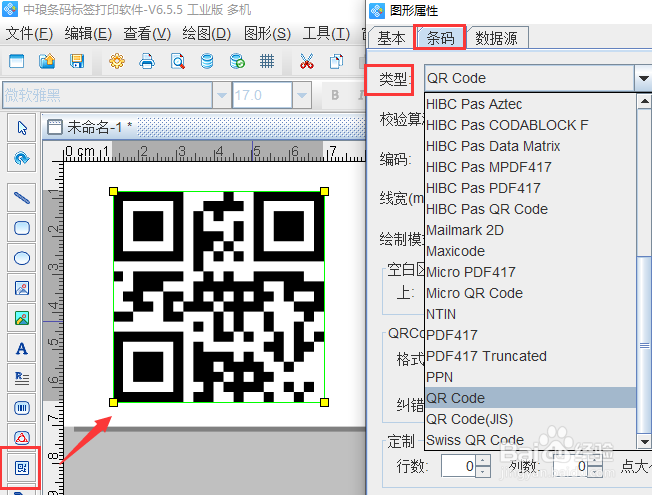Switch to the 数据源 tab
This screenshot has width=652, height=495.
pyautogui.click(x=496, y=38)
